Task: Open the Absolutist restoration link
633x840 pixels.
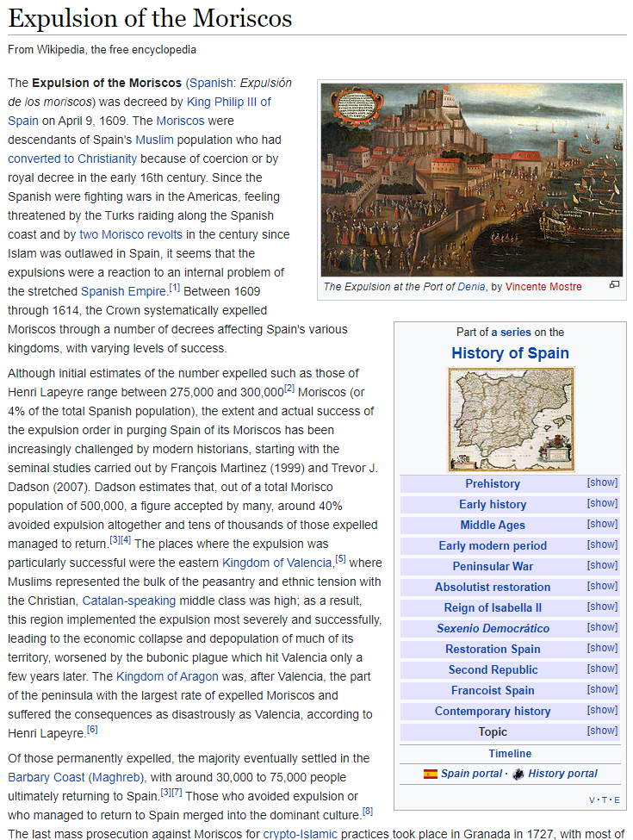Action: point(493,588)
